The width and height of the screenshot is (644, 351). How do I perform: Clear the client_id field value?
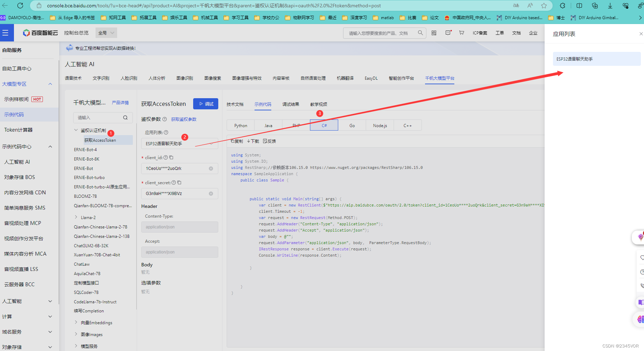(x=211, y=169)
